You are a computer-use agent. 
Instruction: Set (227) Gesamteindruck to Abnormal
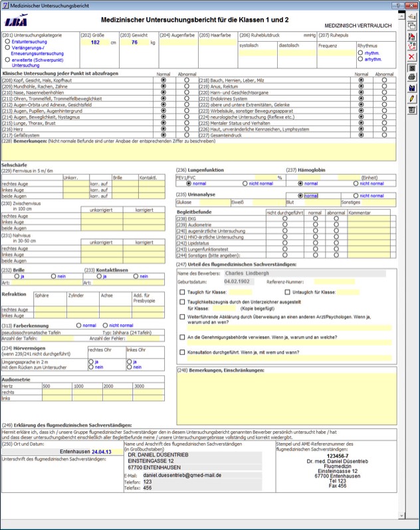(x=384, y=135)
